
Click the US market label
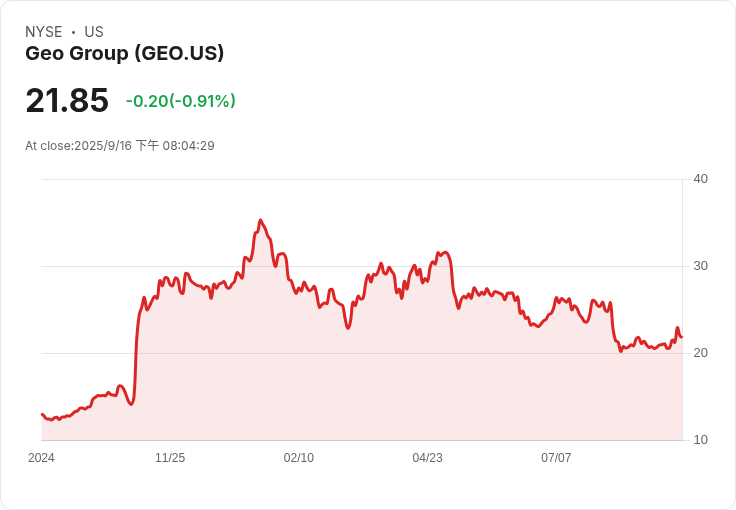94,32
